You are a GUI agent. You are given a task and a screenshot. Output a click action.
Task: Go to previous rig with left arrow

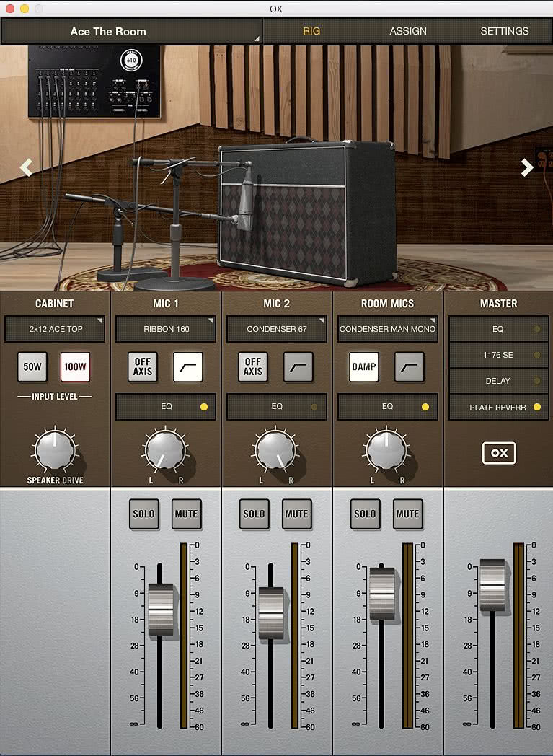pos(26,168)
